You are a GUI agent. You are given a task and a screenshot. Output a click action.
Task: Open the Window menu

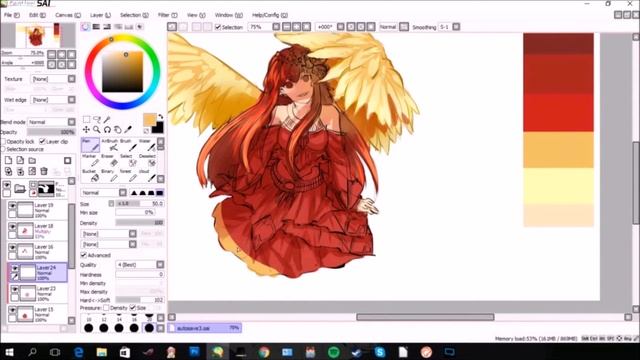coord(229,15)
